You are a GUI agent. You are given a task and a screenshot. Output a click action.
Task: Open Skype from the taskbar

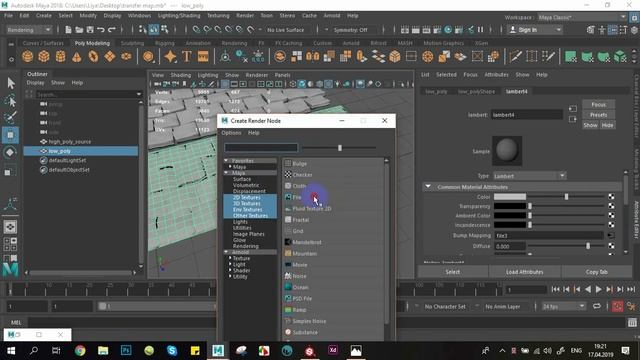pyautogui.click(x=172, y=351)
